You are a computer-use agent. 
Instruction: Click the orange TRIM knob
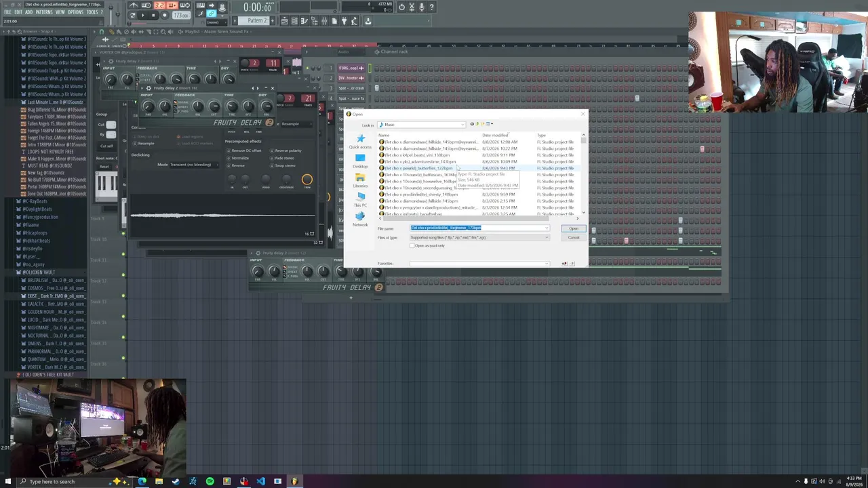[307, 180]
